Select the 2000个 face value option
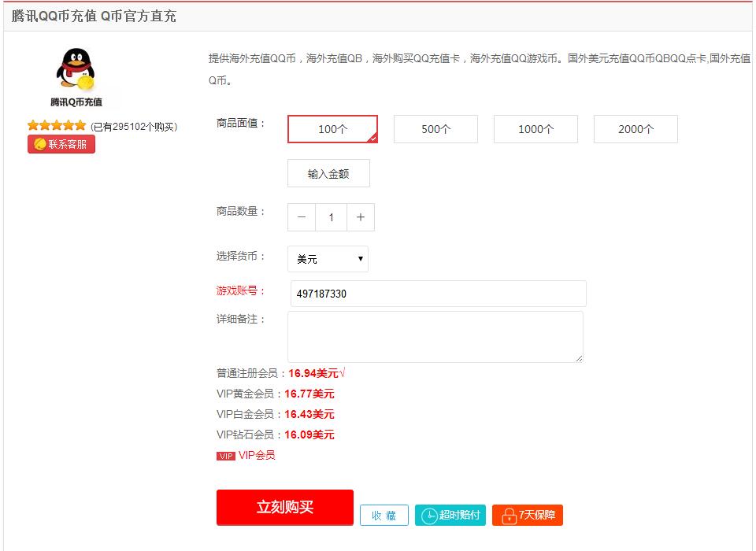This screenshot has height=551, width=756. pyautogui.click(x=636, y=129)
